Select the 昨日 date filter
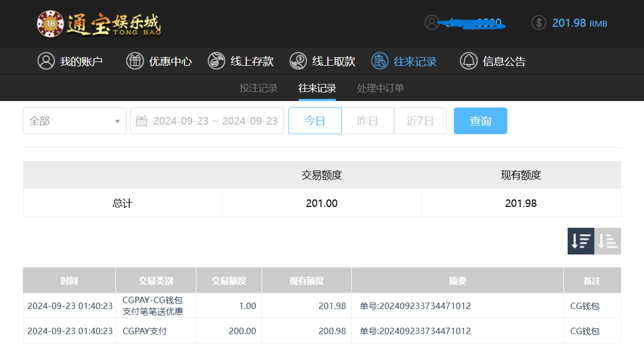 pos(367,121)
